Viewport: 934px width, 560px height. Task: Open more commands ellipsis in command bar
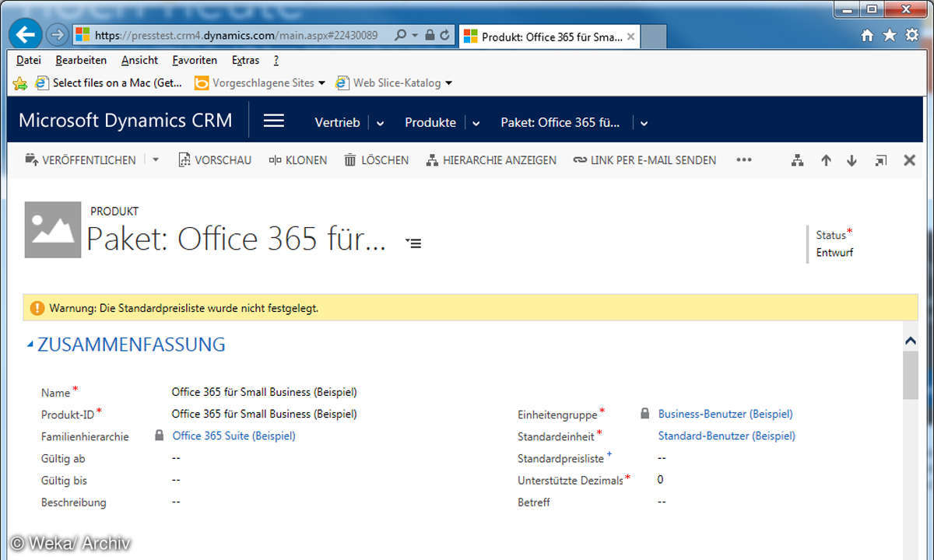point(744,160)
